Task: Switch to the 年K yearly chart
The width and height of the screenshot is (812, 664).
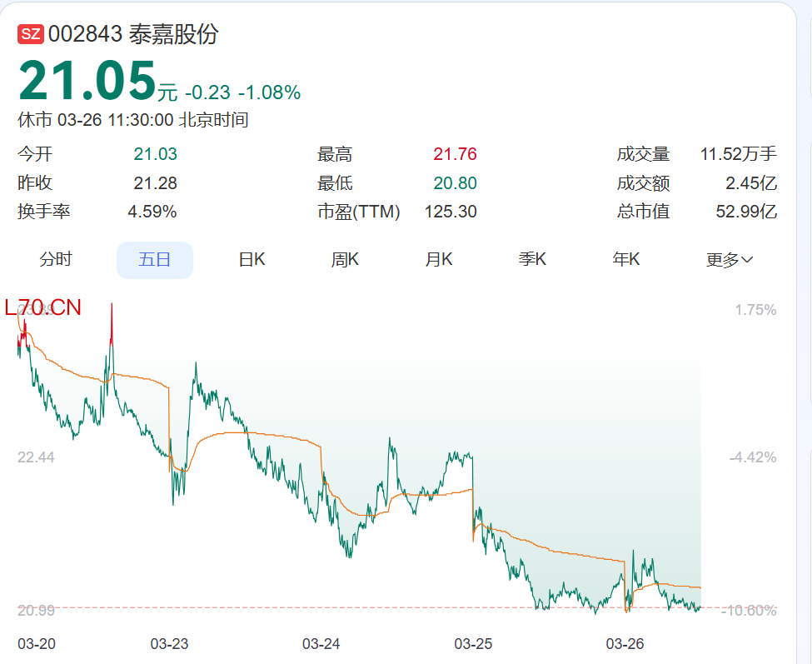Action: (x=626, y=260)
